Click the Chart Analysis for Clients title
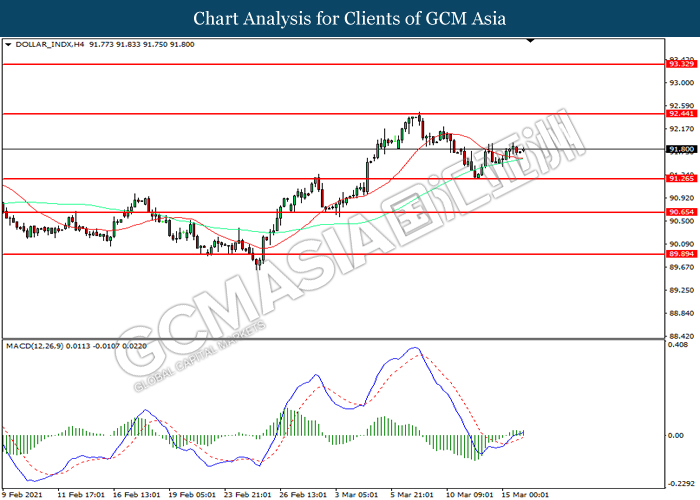 click(x=350, y=18)
